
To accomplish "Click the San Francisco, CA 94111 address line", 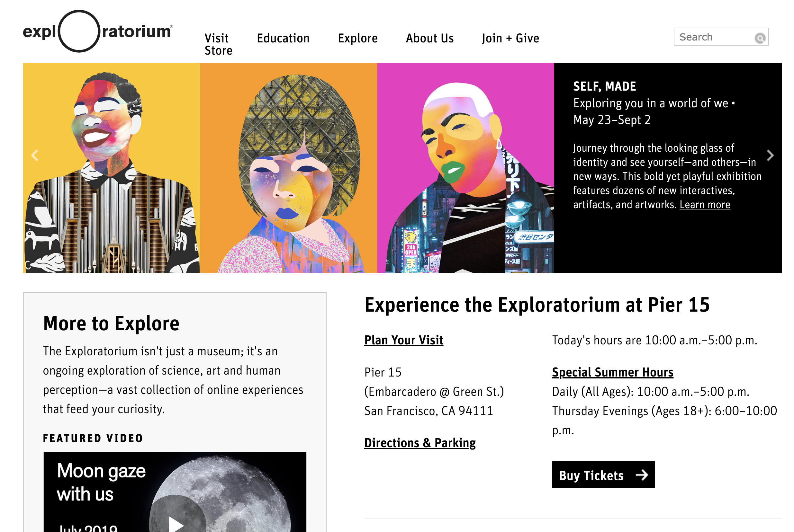I will [428, 411].
